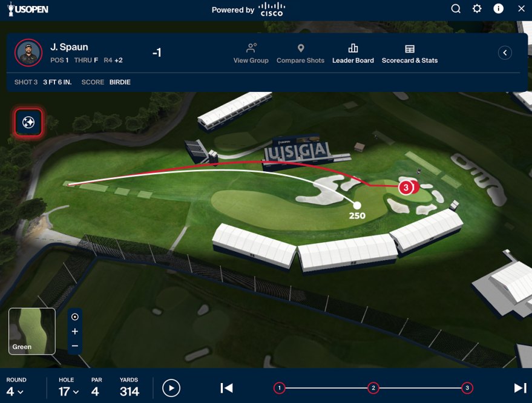Select shot 2 on the timeline
This screenshot has width=532, height=403.
tap(373, 388)
